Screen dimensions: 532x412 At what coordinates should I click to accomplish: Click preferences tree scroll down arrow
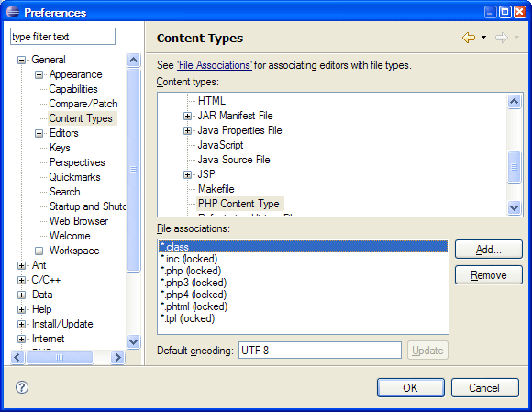133,341
